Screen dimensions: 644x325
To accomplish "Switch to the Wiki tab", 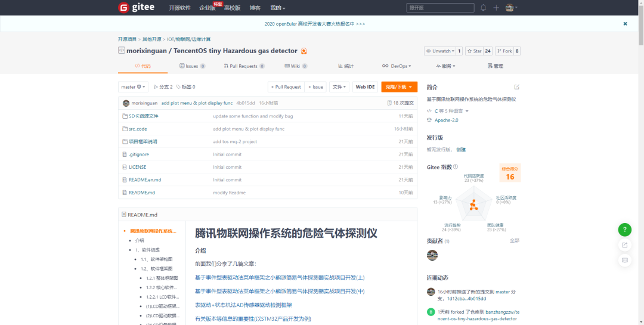I will click(296, 66).
